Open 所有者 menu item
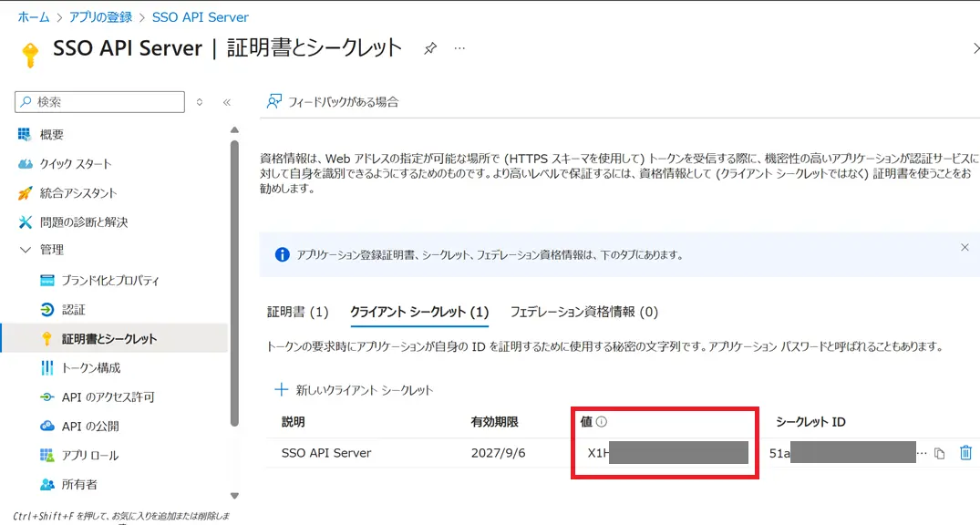 (78, 484)
